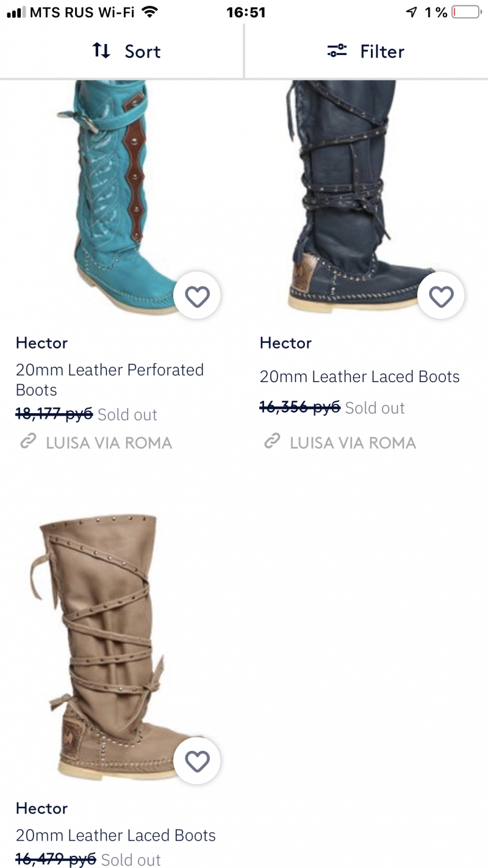Favorite the turquoise perforated boots
The image size is (488, 868).
point(197,297)
